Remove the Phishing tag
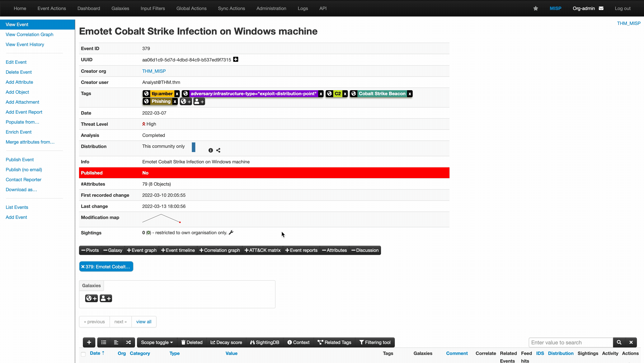The image size is (644, 363). point(175,102)
